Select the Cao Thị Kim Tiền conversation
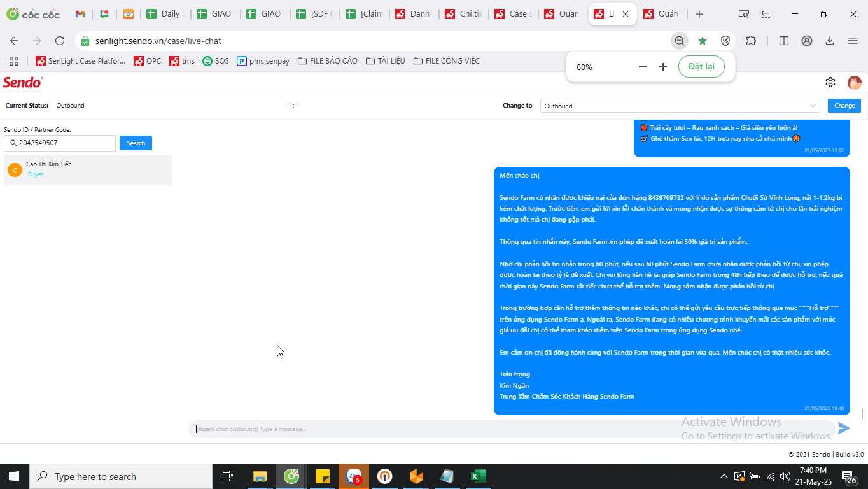The image size is (868, 489). (x=88, y=170)
